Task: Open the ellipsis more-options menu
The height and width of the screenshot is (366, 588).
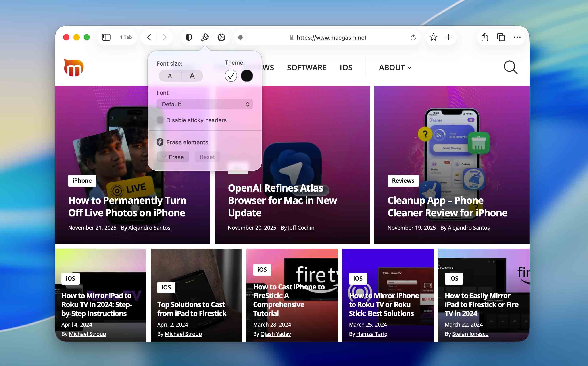Action: tap(517, 37)
